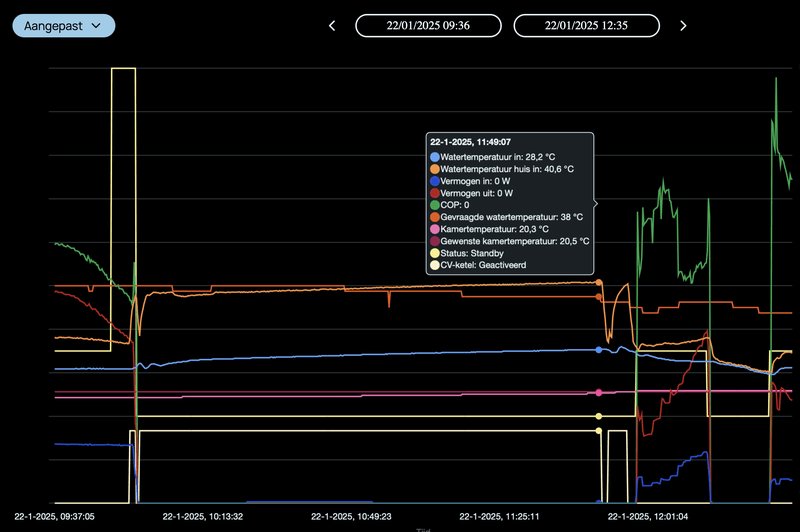The width and height of the screenshot is (800, 532).
Task: Click the Gewenste kamertemperatuur legend dot
Action: 434,241
